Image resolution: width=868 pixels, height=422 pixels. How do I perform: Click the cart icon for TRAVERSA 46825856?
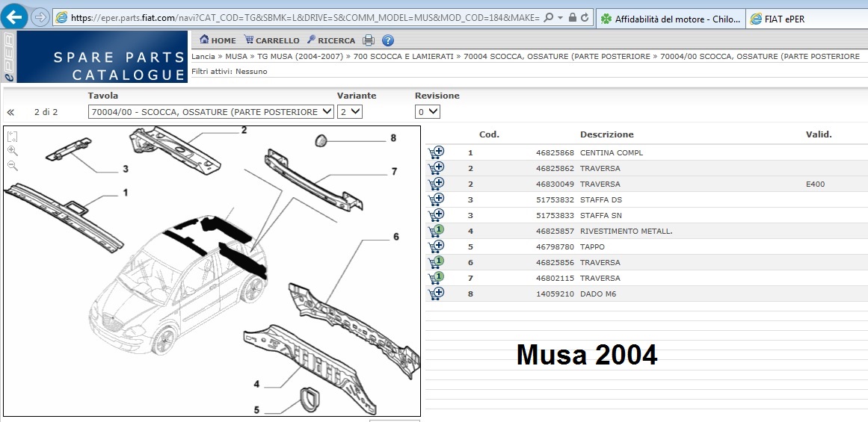pos(436,262)
